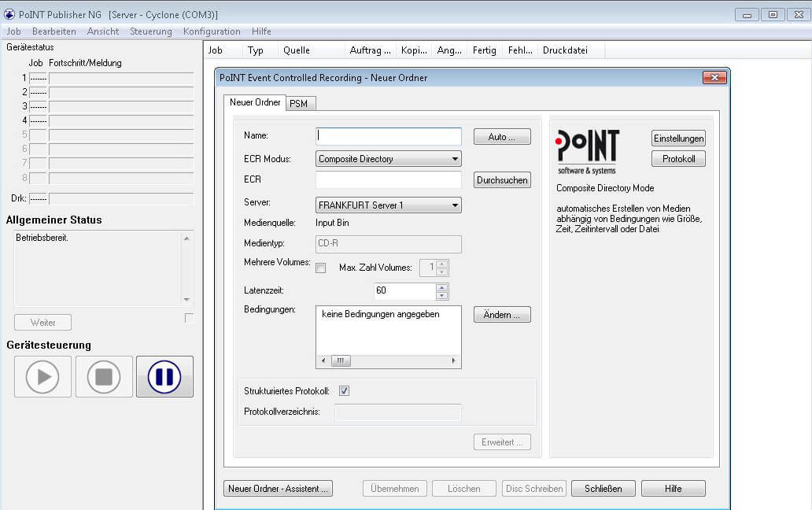The image size is (812, 510).
Task: Open the Bearbeiten menu
Action: (54, 31)
